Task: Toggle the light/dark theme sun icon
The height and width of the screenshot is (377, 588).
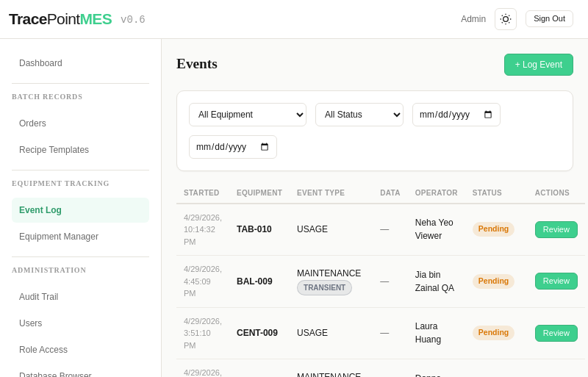Action: (x=506, y=19)
